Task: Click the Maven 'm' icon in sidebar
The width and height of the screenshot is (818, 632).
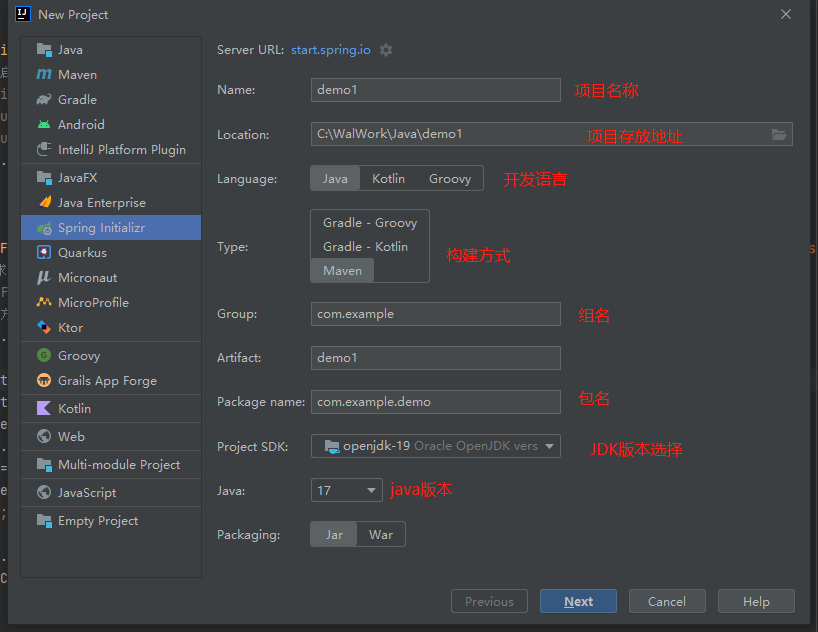Action: tap(44, 75)
